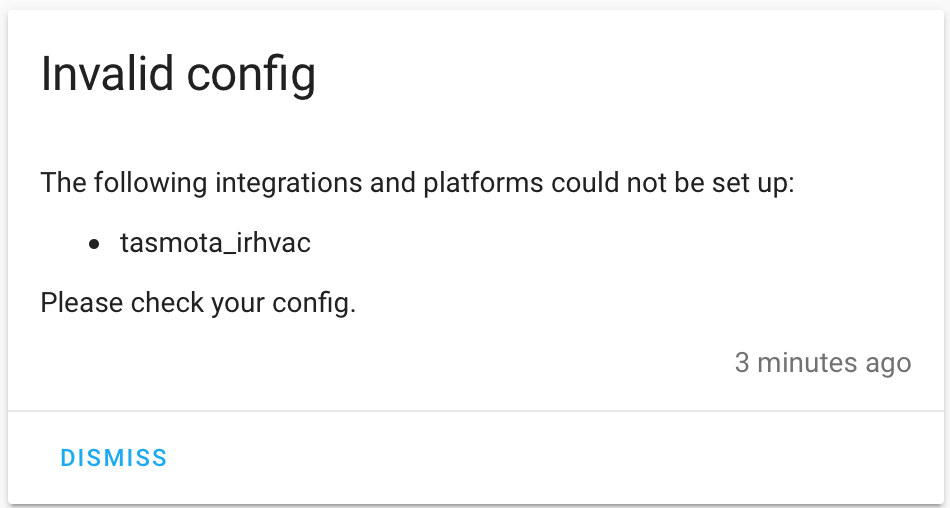Click the number "3" in the timestamp
Viewport: 950px width, 508px height.
click(x=742, y=362)
